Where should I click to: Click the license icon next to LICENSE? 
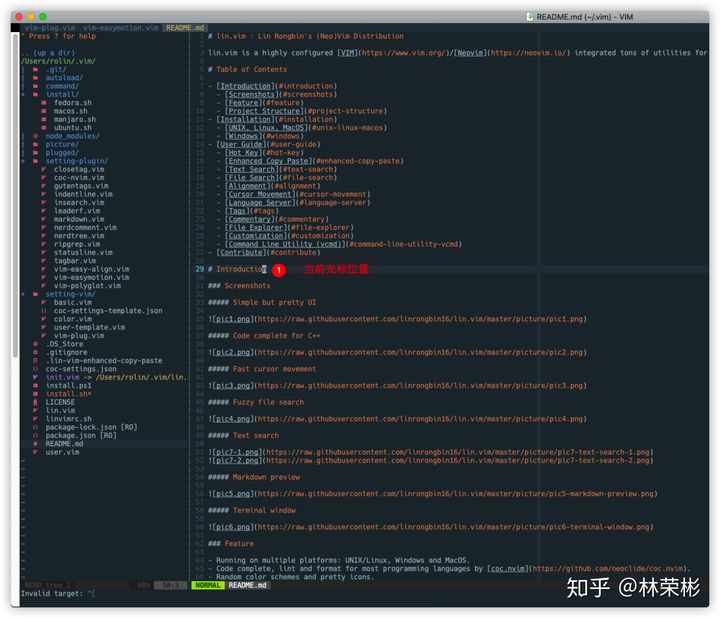point(35,402)
